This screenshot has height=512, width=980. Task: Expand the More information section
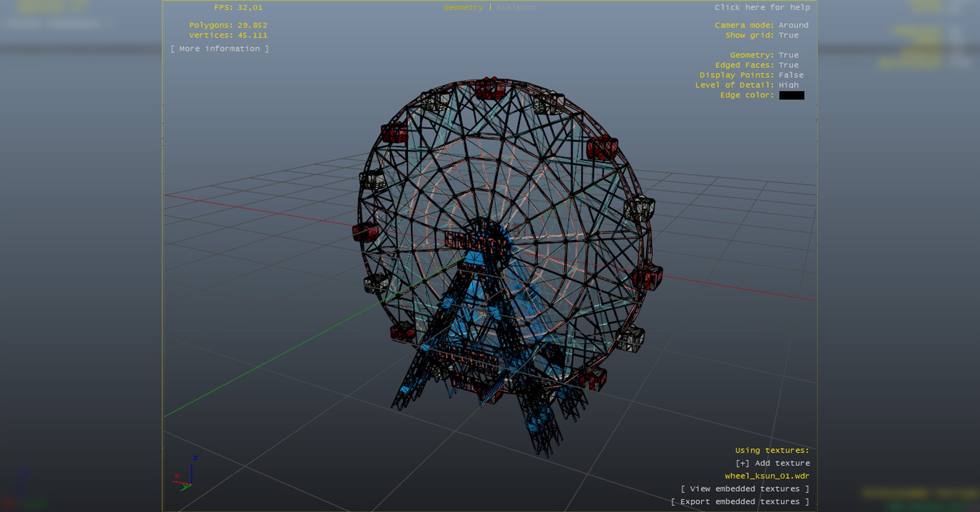219,48
